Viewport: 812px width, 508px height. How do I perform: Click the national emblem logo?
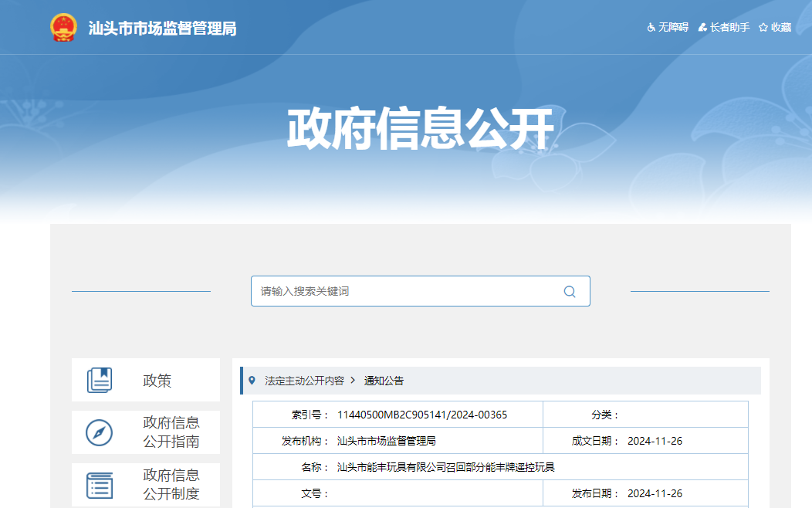[x=63, y=28]
